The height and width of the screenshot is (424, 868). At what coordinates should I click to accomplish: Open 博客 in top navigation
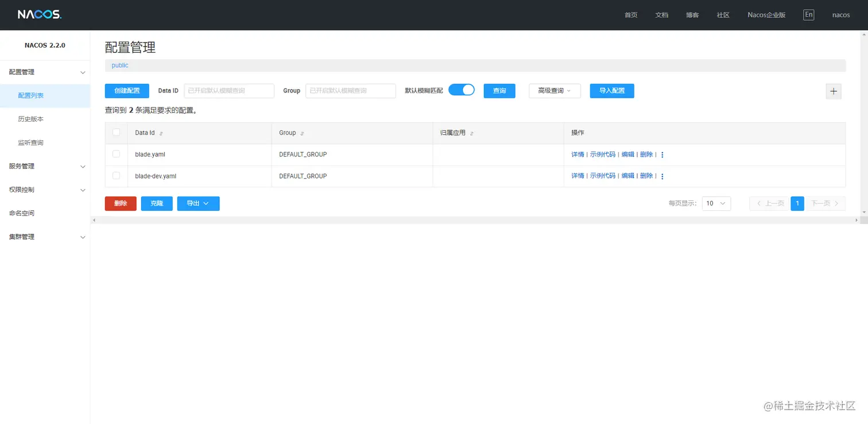click(x=692, y=15)
